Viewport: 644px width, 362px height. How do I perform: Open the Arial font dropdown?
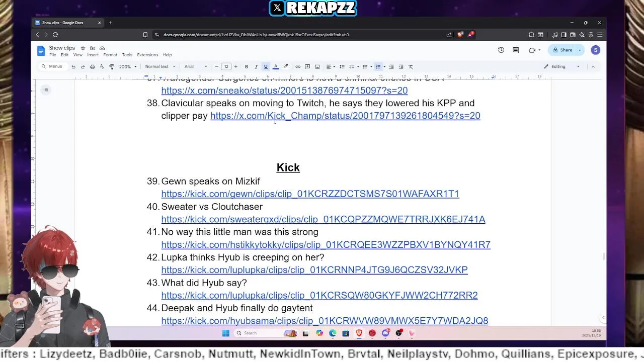(x=196, y=67)
